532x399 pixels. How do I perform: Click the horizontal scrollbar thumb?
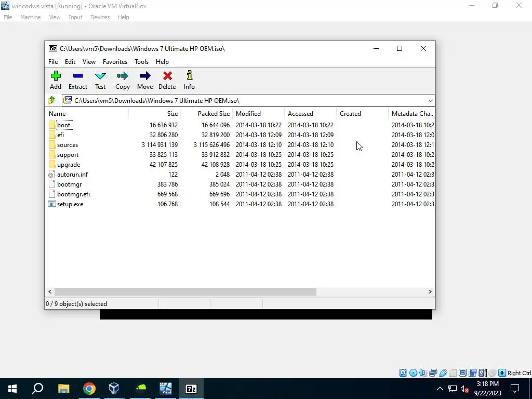point(185,292)
